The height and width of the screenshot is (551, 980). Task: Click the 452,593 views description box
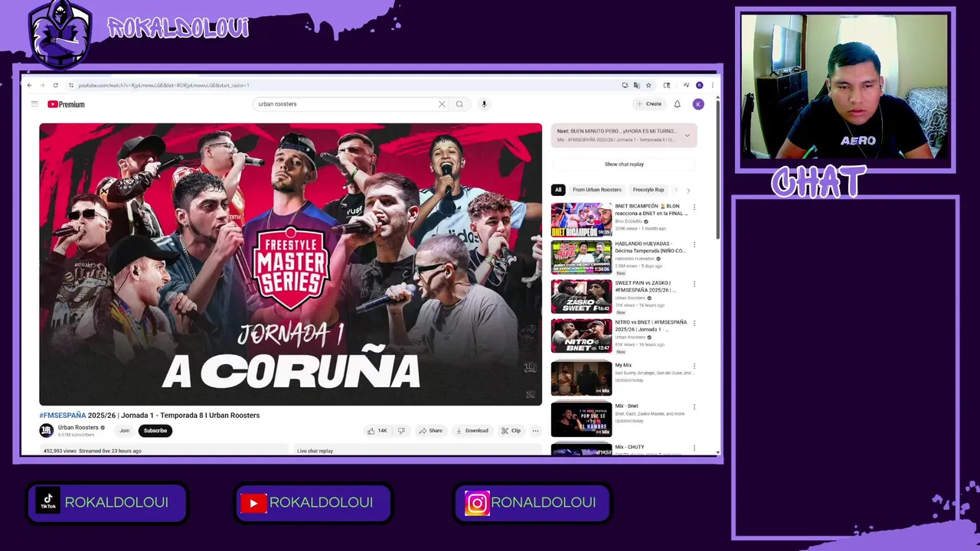coord(164,451)
